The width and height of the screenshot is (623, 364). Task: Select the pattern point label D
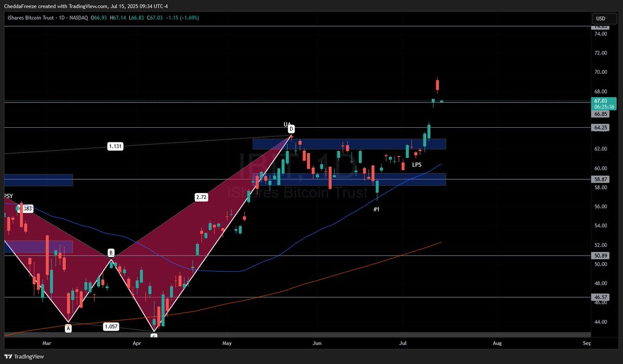tap(291, 129)
